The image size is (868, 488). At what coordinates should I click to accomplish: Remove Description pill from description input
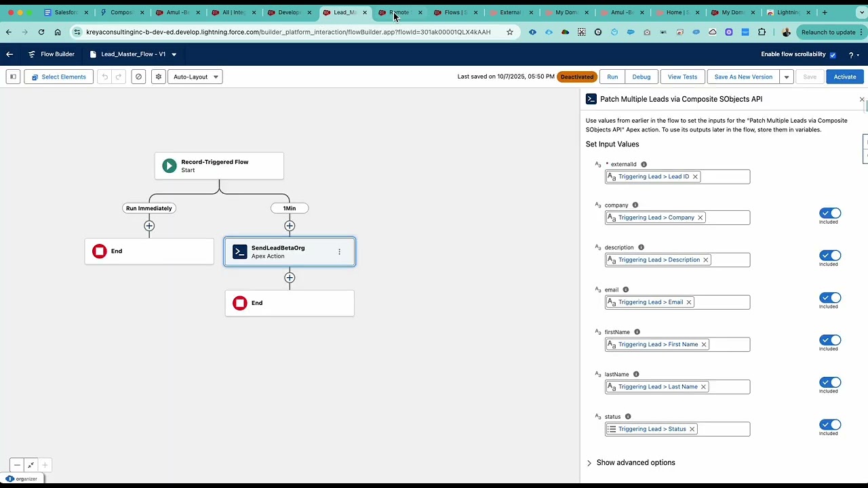pyautogui.click(x=705, y=260)
